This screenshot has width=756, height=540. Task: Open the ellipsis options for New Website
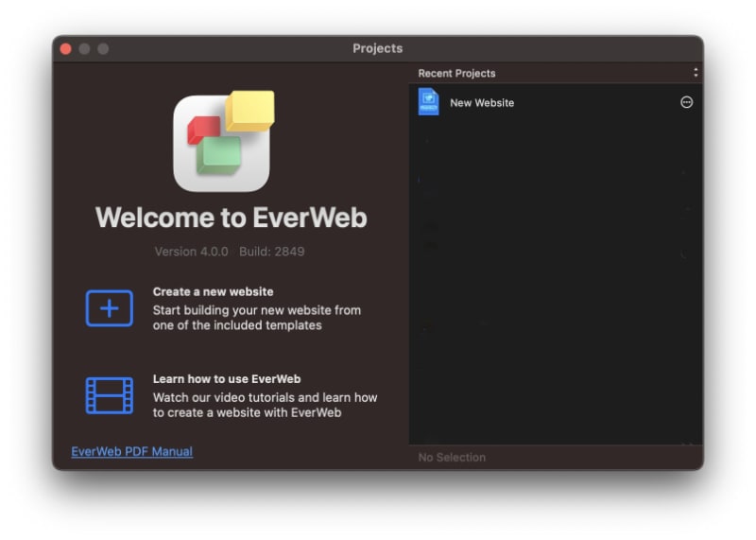pos(686,102)
